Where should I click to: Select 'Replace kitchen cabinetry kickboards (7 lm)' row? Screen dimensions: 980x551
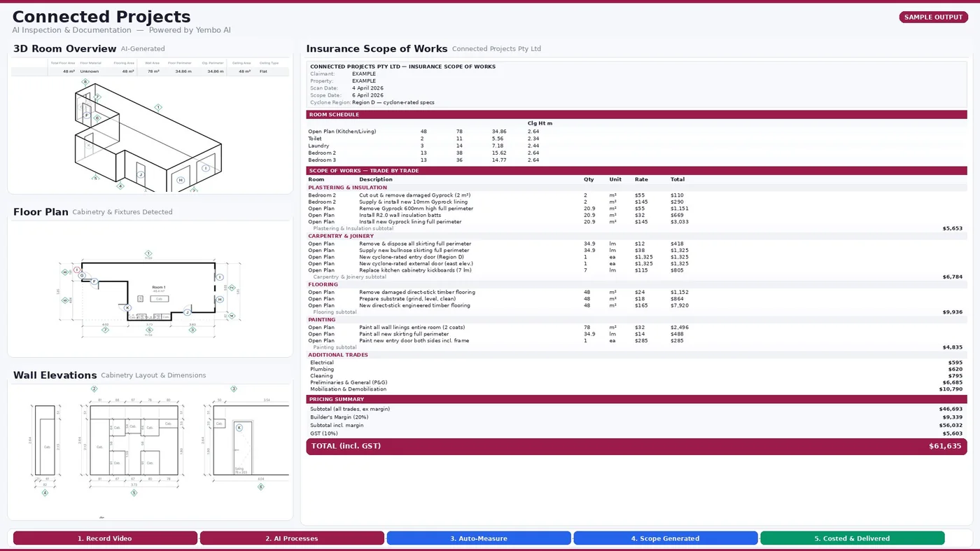point(636,270)
